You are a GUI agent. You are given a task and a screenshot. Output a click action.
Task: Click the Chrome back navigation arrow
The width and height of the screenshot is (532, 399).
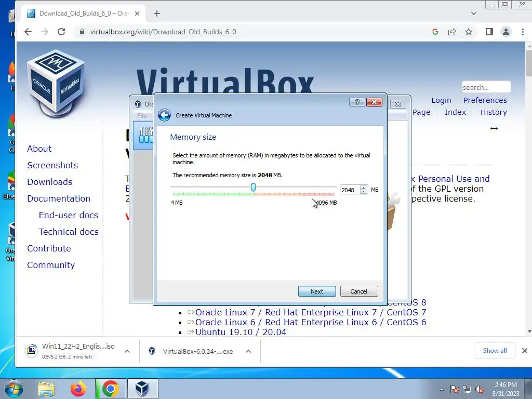click(28, 32)
